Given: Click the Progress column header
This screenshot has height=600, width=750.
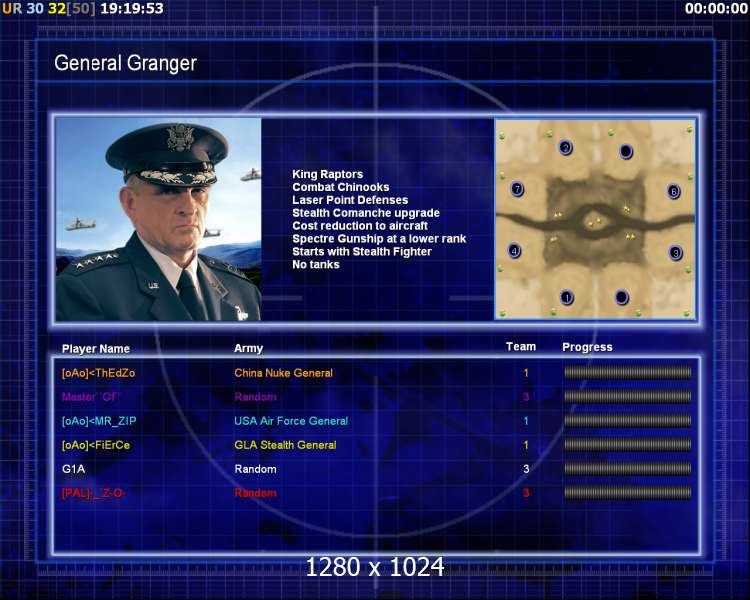Looking at the screenshot, I should [x=587, y=347].
